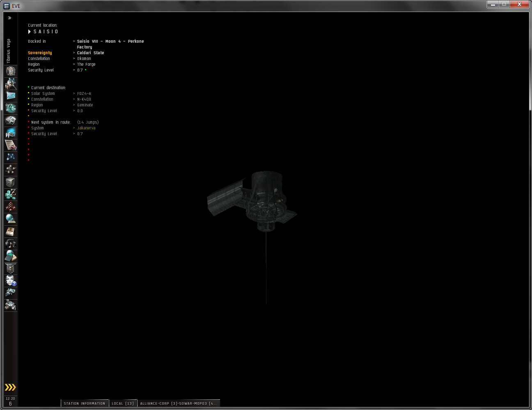Open the teal Fitting icon

[11, 108]
